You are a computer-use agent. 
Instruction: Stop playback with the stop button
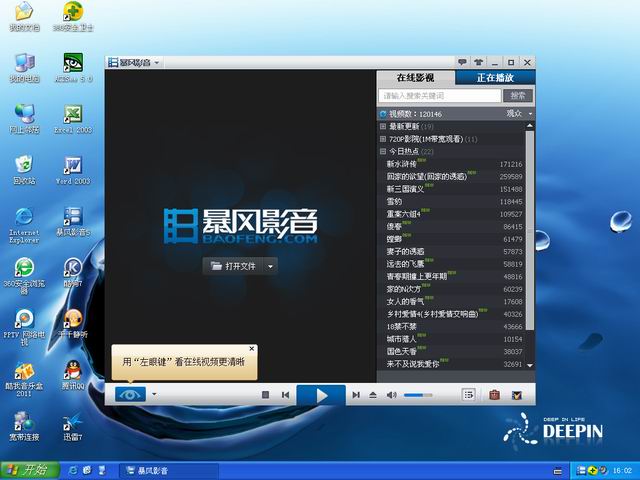(265, 395)
